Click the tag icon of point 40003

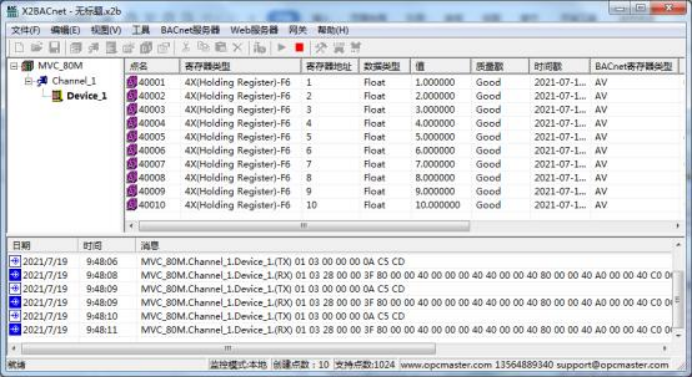132,109
